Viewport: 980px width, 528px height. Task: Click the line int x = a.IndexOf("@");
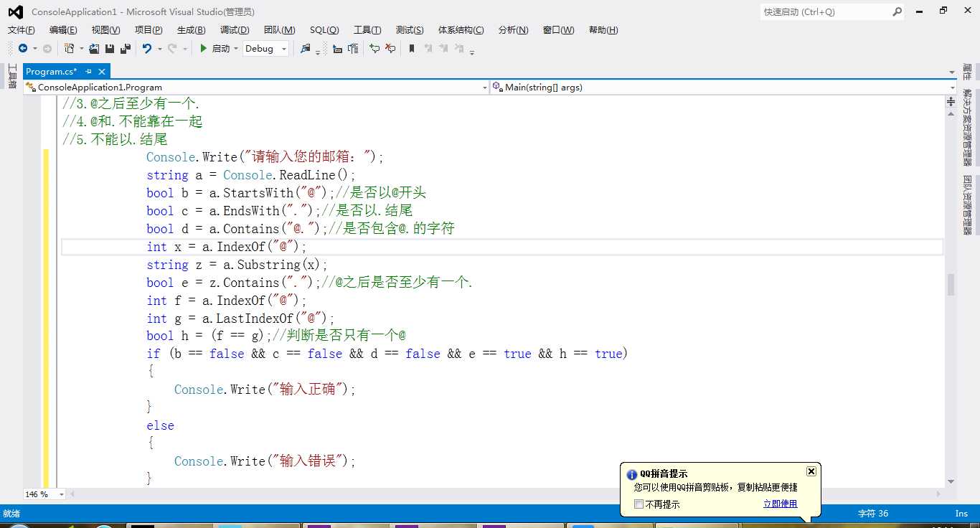tap(227, 247)
